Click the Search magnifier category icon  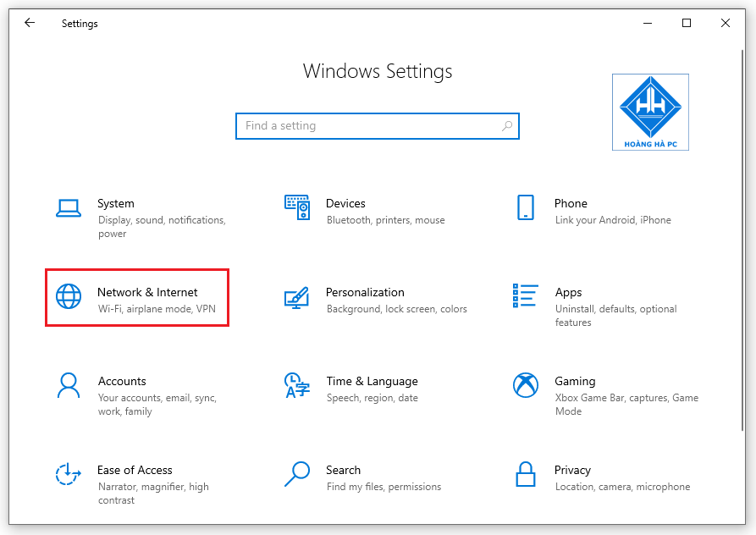click(297, 474)
